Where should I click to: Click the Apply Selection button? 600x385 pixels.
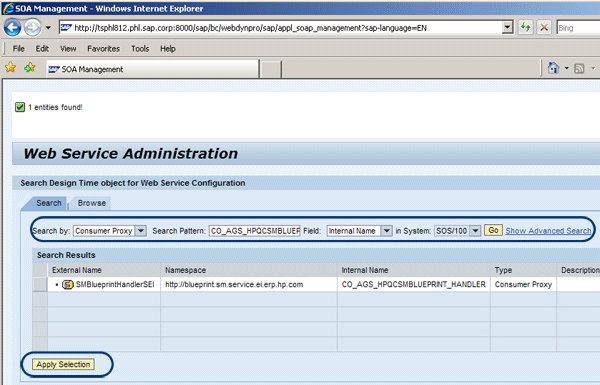pyautogui.click(x=63, y=364)
